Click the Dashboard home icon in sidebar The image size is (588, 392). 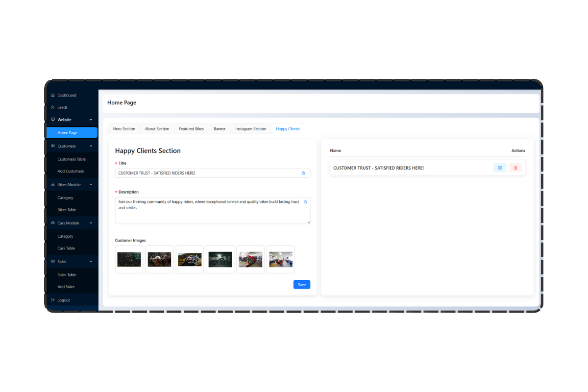53,96
